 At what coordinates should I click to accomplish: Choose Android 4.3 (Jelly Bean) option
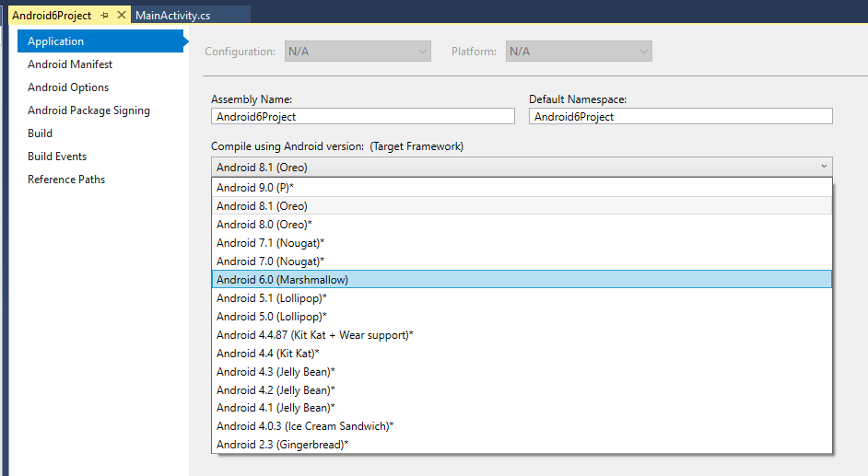522,372
